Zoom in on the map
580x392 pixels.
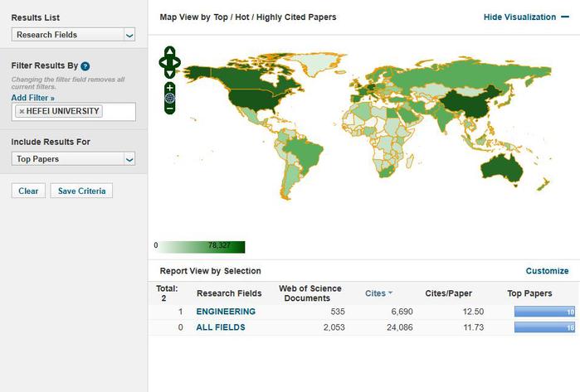tap(169, 87)
